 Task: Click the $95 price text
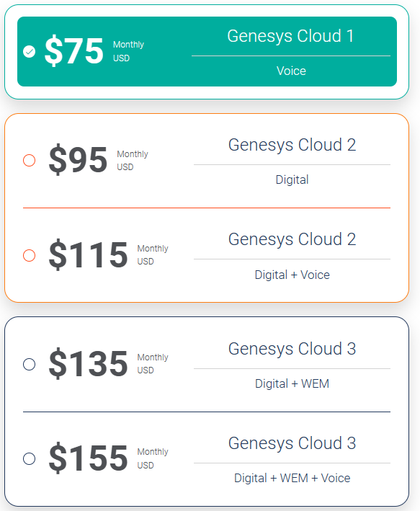tap(78, 160)
